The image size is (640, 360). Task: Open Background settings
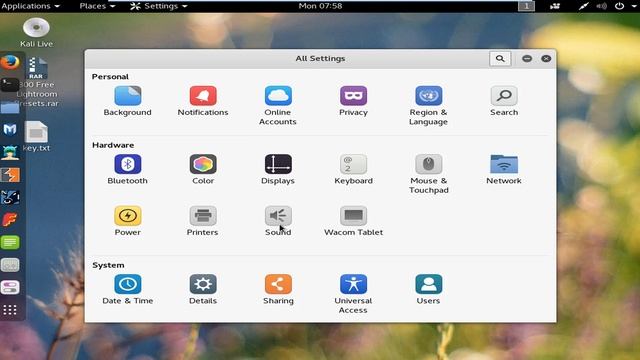pyautogui.click(x=127, y=101)
